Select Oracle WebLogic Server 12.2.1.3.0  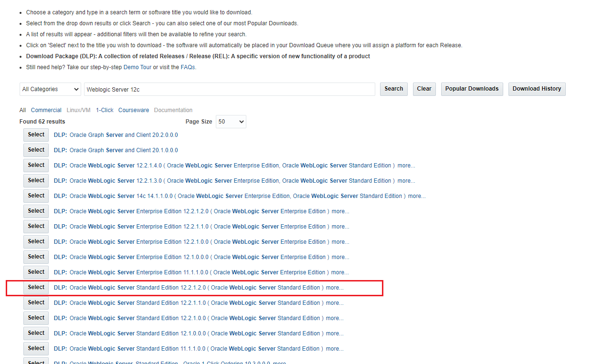coord(36,181)
